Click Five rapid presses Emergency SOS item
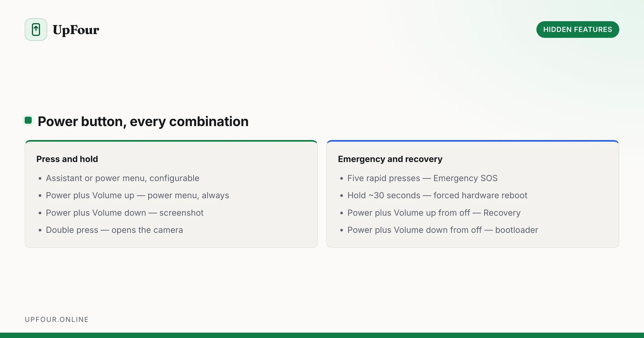 click(422, 178)
